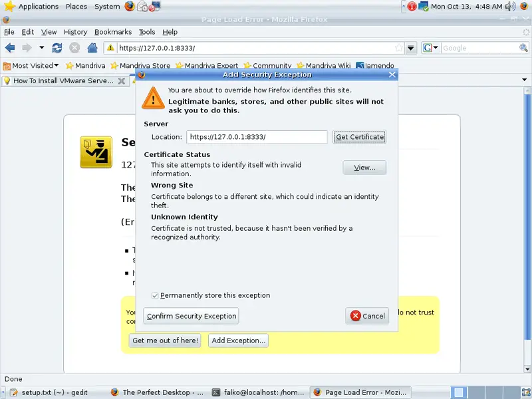Cancel the security exception dialog
This screenshot has width=532, height=399.
[367, 316]
